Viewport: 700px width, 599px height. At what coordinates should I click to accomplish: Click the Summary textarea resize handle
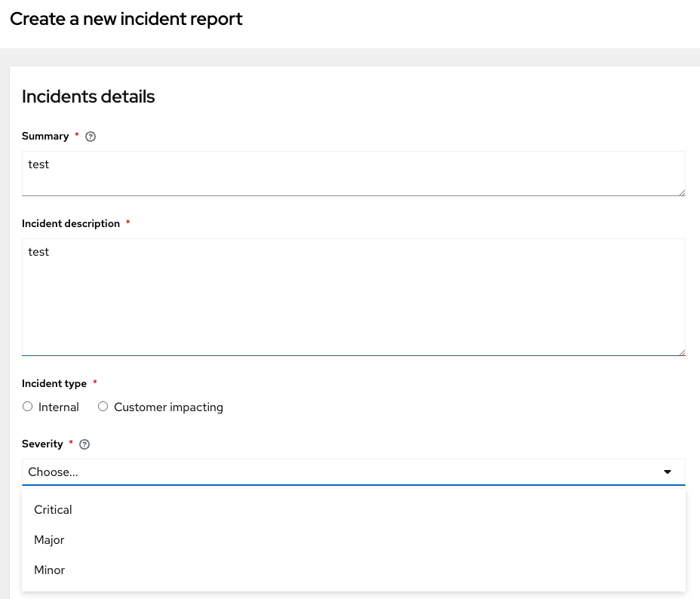point(681,192)
